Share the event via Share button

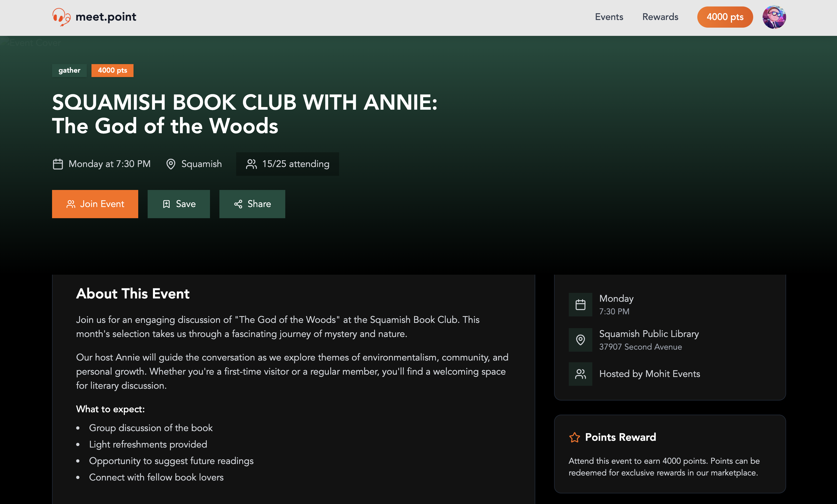(x=252, y=204)
